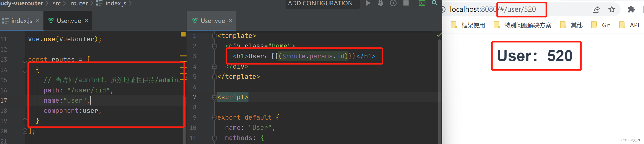Close the left pane User.vue tab
This screenshot has height=144, width=644.
click(x=87, y=20)
